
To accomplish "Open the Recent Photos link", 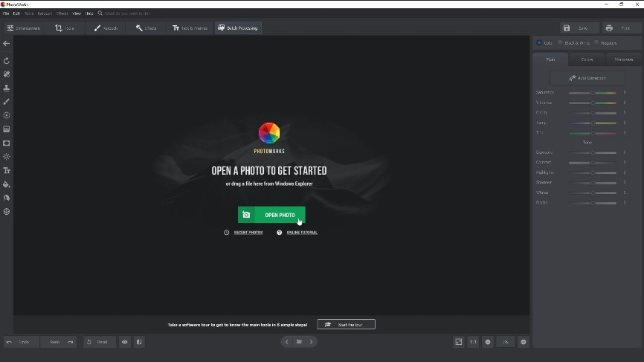I will point(248,233).
